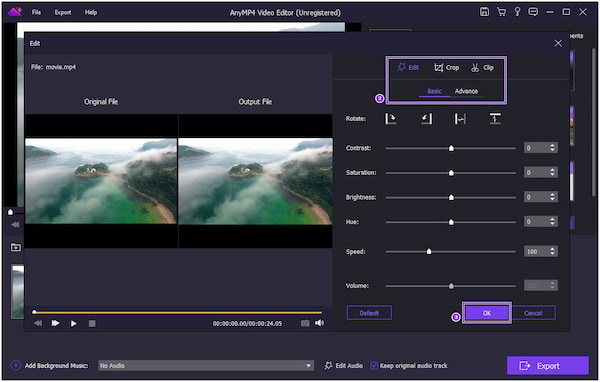Click the save project icon in title bar
The width and height of the screenshot is (600, 382).
point(484,12)
